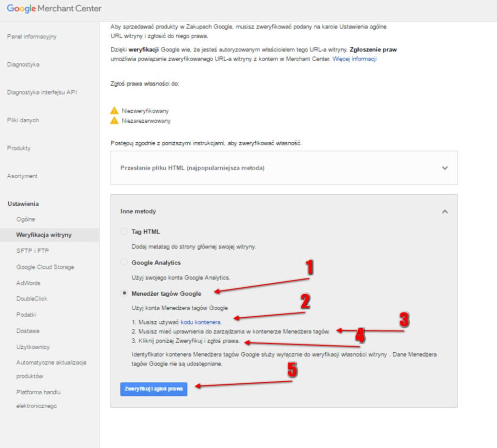497x448 pixels.
Task: Collapse the Inne metody section chevron
Action: tap(445, 212)
